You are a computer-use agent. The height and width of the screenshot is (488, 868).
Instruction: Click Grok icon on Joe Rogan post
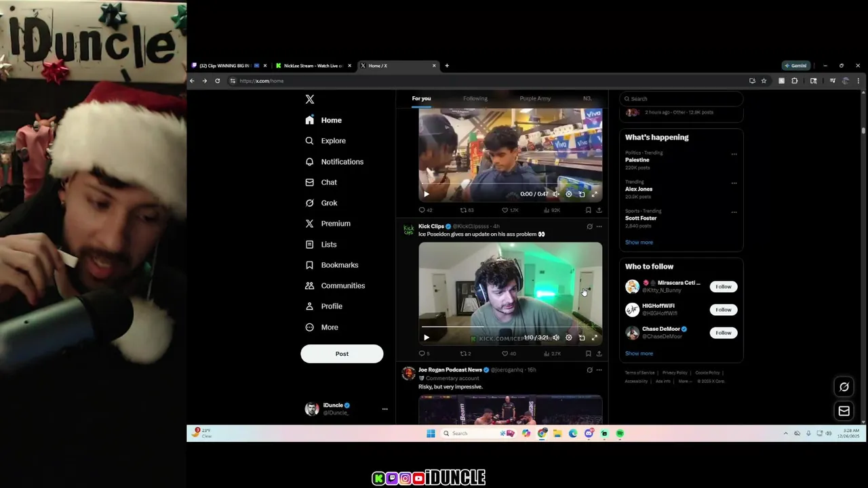coord(589,370)
